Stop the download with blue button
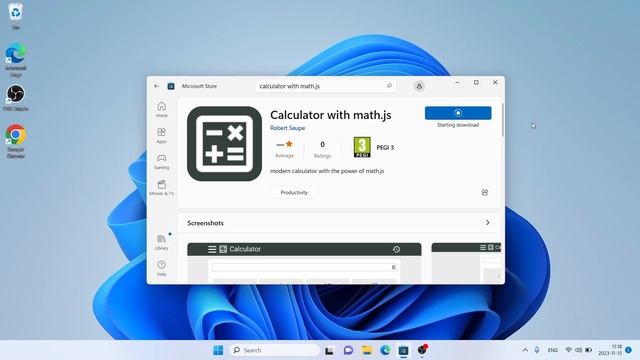The width and height of the screenshot is (640, 360). (458, 113)
